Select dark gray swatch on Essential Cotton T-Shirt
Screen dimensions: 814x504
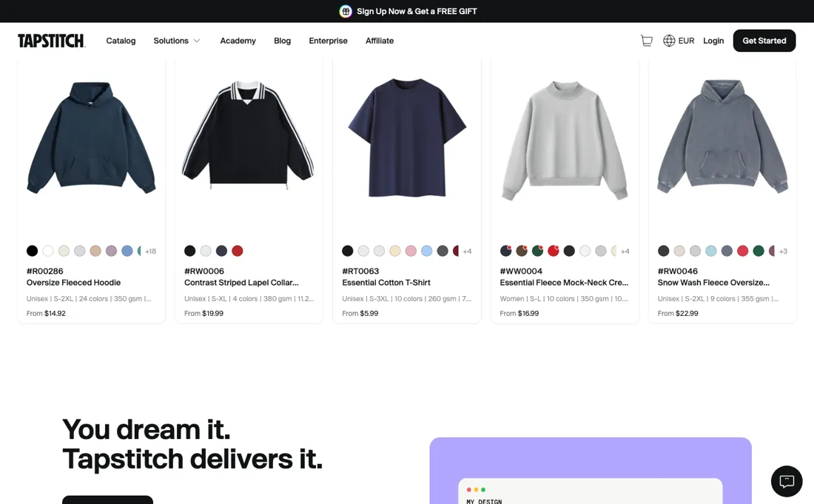pos(443,251)
